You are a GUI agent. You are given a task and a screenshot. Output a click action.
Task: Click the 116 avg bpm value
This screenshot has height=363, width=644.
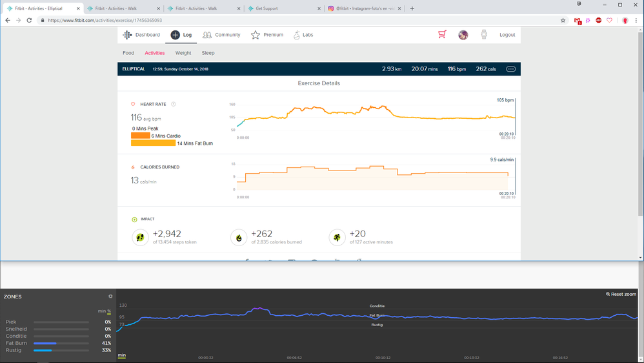tap(146, 118)
